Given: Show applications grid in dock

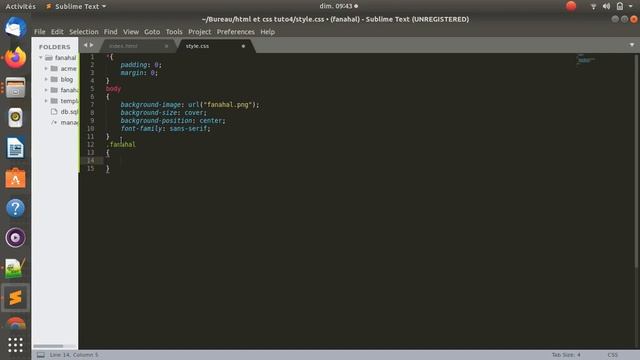Looking at the screenshot, I should [15, 345].
